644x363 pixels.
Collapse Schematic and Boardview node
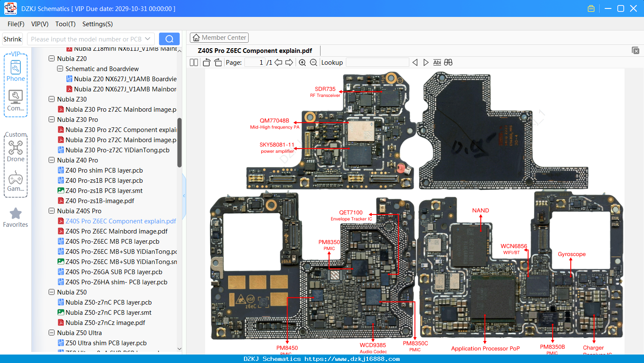[x=60, y=69]
